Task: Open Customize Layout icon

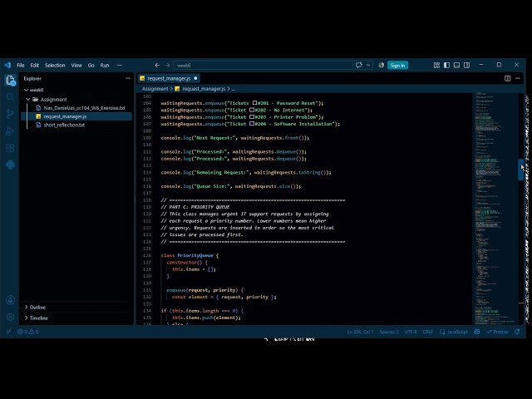Action: [x=436, y=65]
